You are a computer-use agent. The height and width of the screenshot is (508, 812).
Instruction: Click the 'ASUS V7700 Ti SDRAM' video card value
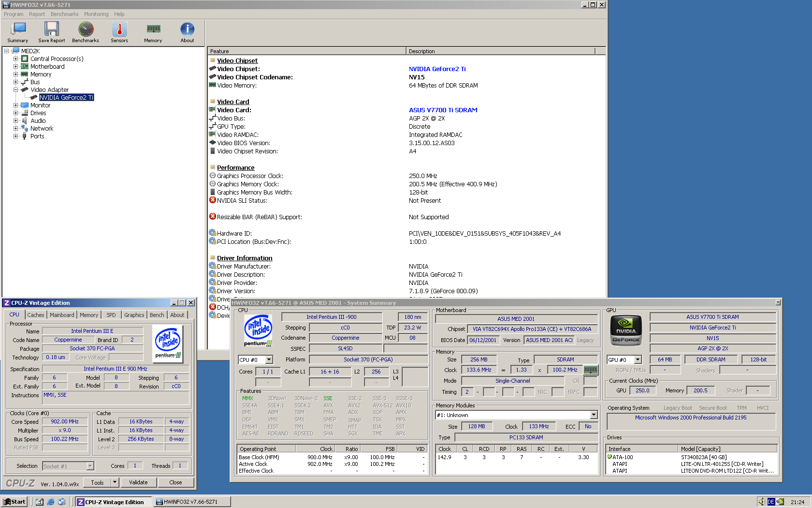(x=443, y=110)
